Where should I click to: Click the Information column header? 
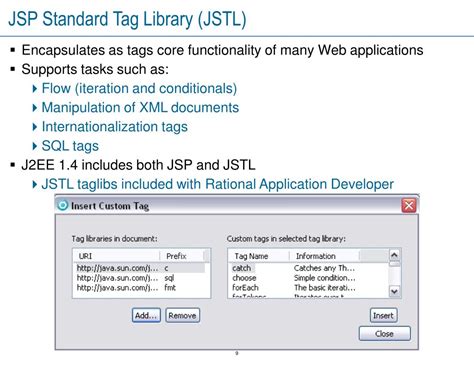[x=324, y=256]
